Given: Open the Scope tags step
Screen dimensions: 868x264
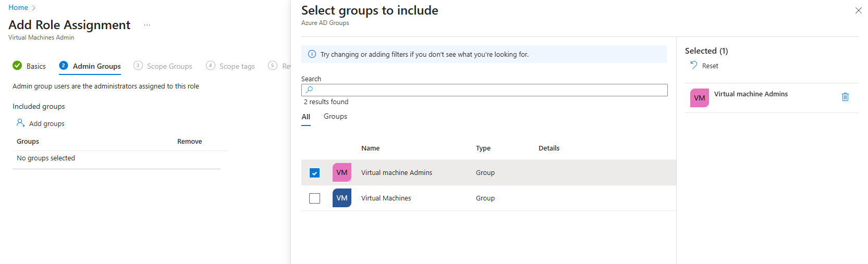Looking at the screenshot, I should pyautogui.click(x=237, y=66).
